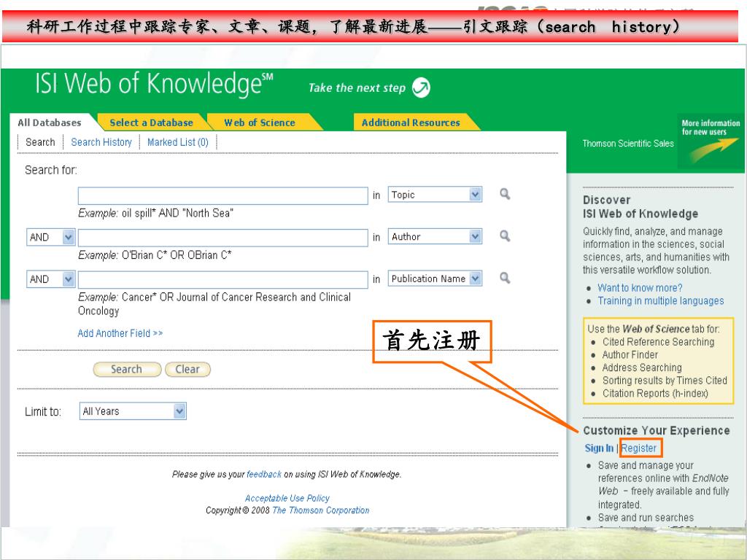747x560 pixels.
Task: Open Training in multiple languages link
Action: coord(661,300)
